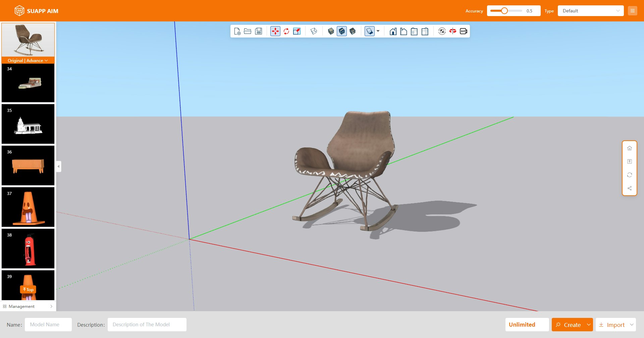Enable the middle shading mode cube
This screenshot has width=644, height=338.
(342, 31)
